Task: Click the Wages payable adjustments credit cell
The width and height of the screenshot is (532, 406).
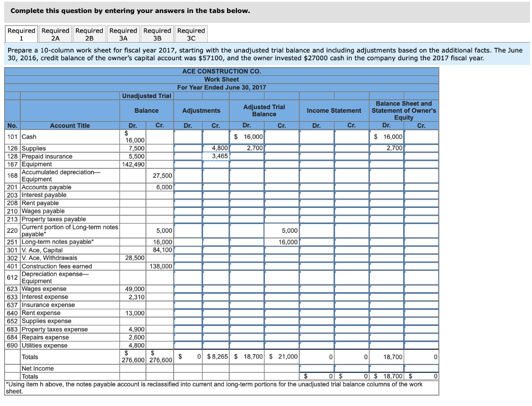Action: (216, 211)
